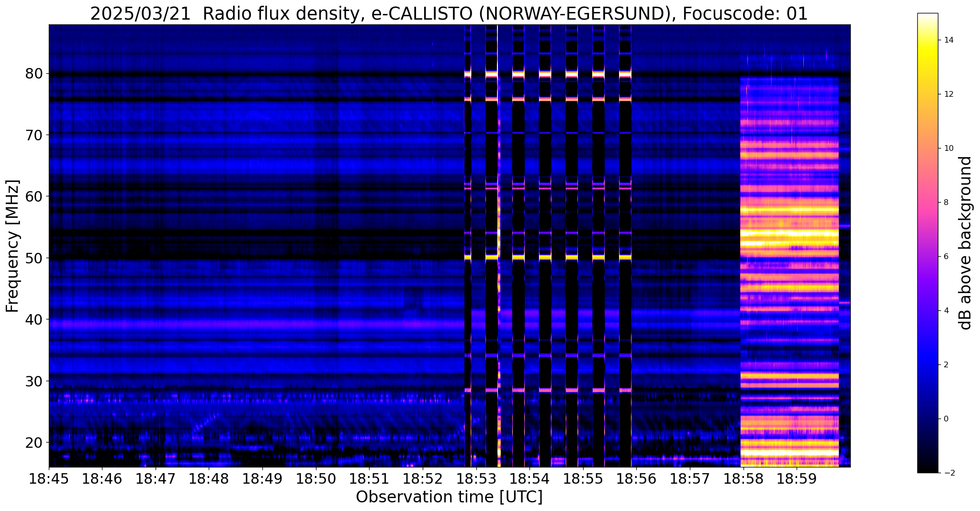
Task: Click the 40 MHz frequency tick label
Action: tap(34, 319)
